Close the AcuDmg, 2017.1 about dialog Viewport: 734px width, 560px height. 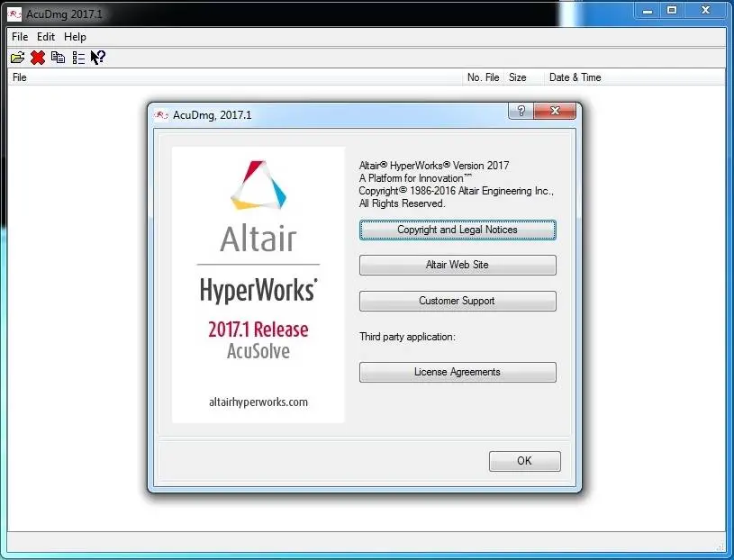pos(555,111)
